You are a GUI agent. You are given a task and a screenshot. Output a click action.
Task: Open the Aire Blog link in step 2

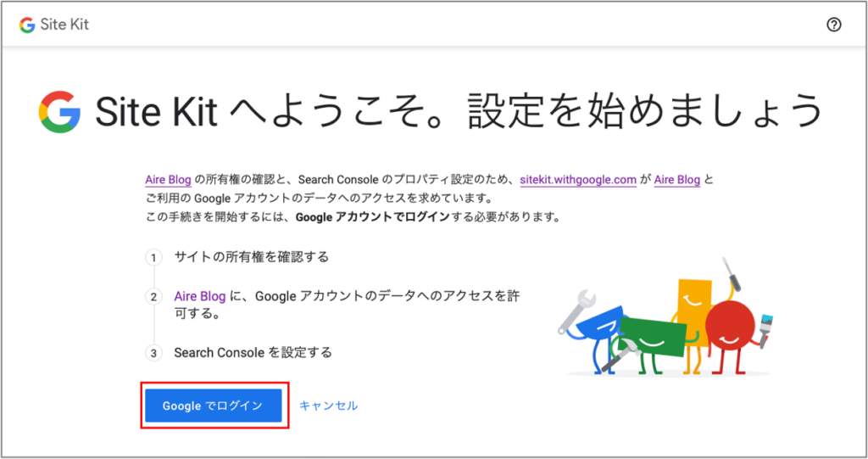[200, 297]
